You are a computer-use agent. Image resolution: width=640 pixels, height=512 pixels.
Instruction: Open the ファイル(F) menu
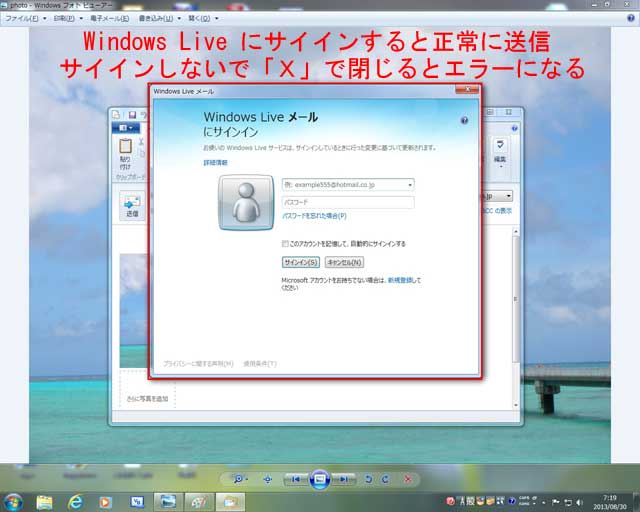click(25, 18)
